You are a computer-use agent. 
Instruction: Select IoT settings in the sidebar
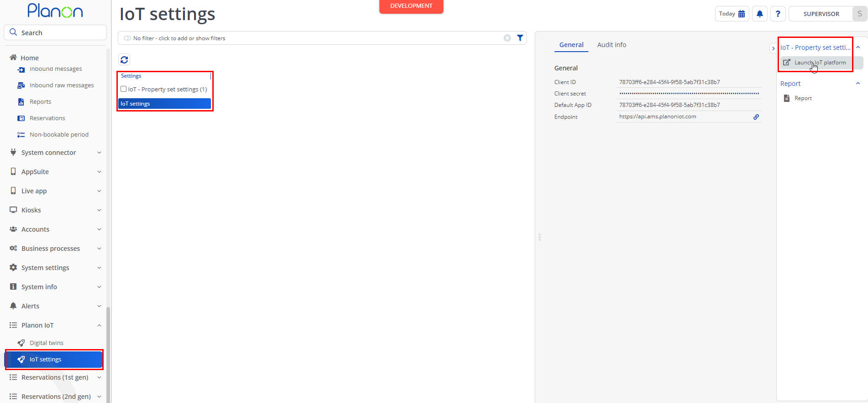tap(54, 360)
